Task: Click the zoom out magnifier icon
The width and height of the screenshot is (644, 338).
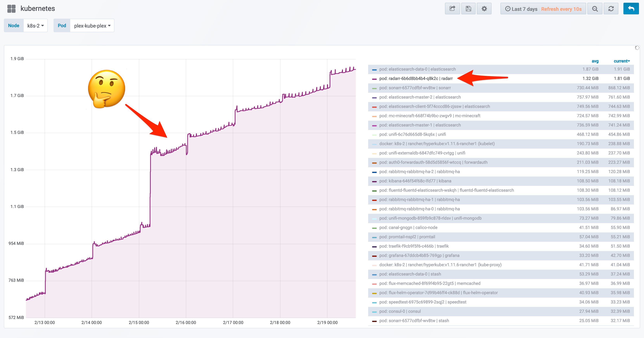Action: pyautogui.click(x=595, y=9)
